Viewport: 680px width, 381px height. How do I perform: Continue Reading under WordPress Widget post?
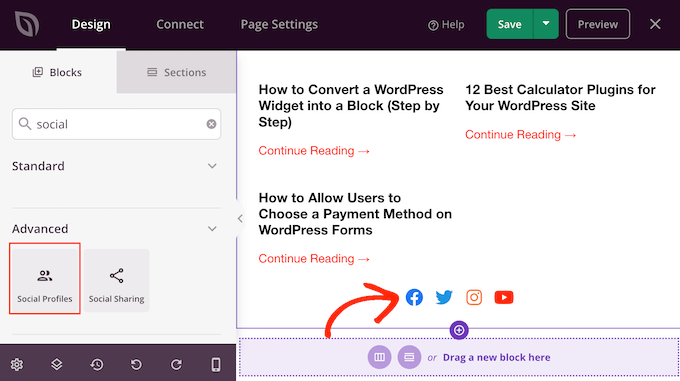click(314, 151)
